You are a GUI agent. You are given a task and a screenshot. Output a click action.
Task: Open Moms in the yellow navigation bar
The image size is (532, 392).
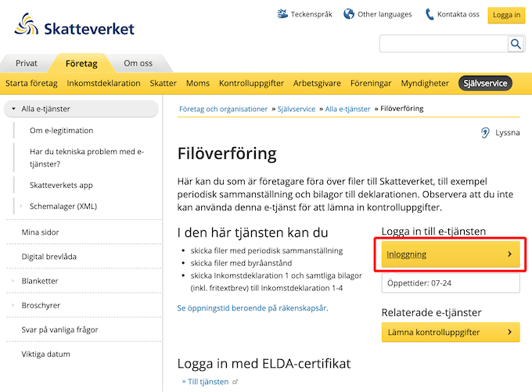point(198,83)
